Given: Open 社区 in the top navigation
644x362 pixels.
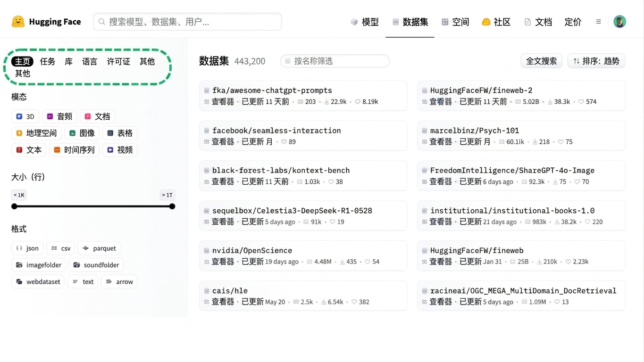Looking at the screenshot, I should 496,22.
